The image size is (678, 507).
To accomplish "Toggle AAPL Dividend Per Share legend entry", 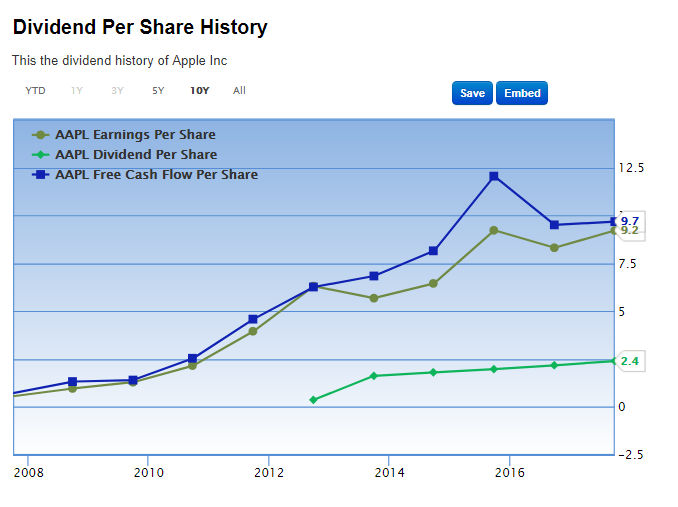I will point(125,155).
